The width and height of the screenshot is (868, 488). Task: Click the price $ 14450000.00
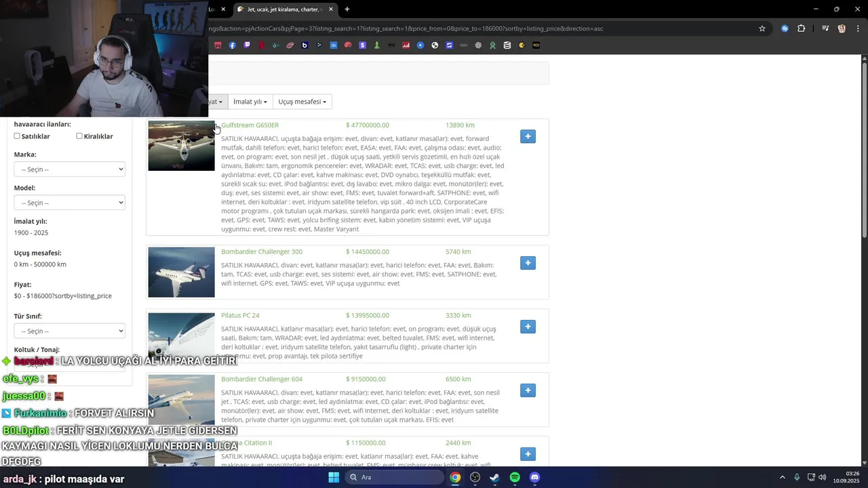[368, 251]
